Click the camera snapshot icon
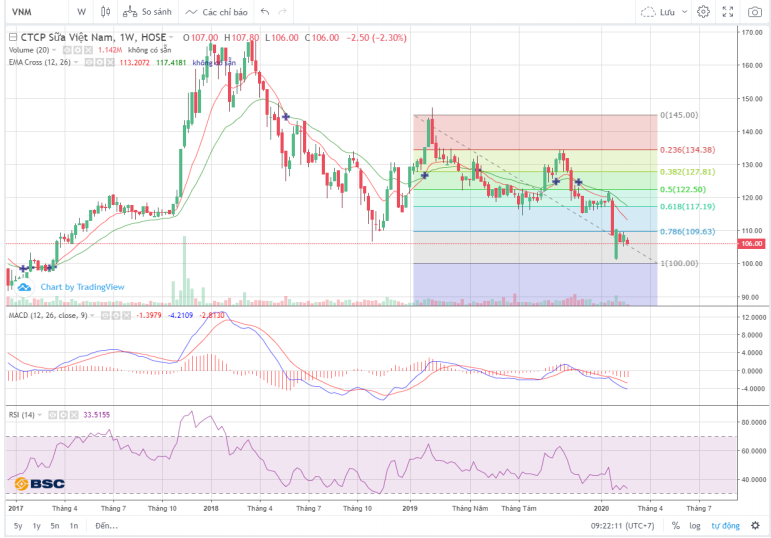 pos(755,12)
